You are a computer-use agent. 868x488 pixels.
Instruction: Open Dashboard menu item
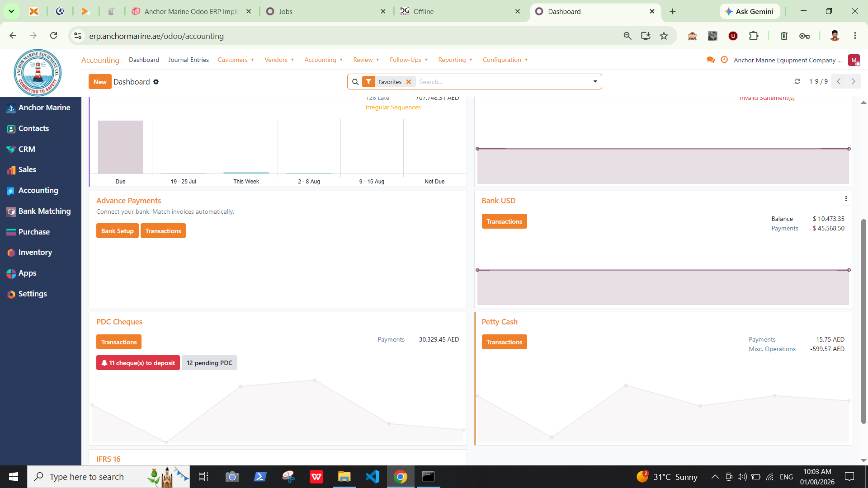[x=144, y=60]
